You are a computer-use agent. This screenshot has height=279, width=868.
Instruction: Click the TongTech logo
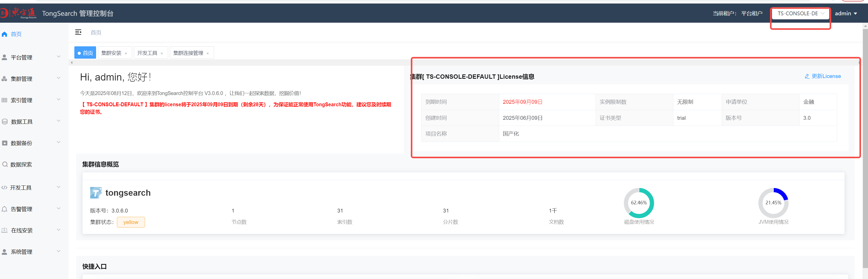18,13
